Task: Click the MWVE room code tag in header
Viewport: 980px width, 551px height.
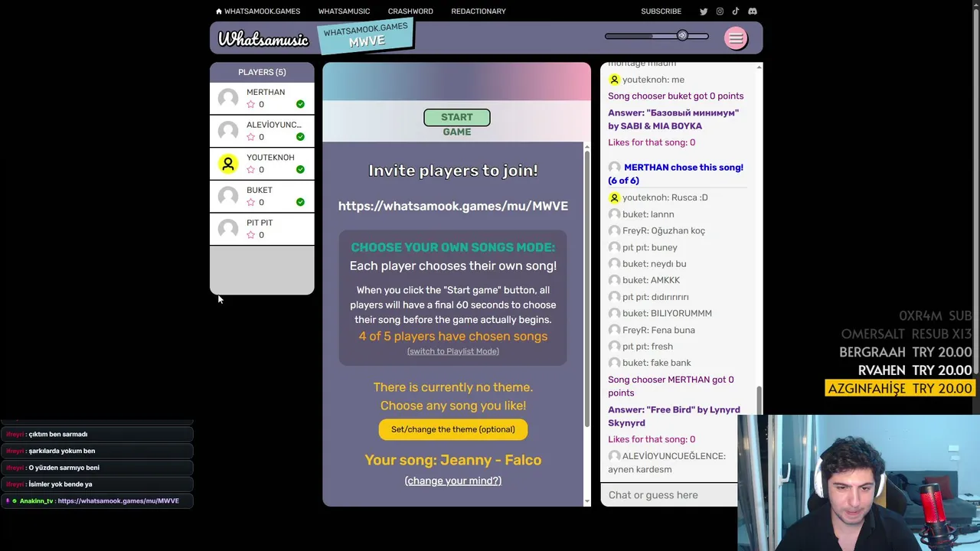Action: (x=366, y=36)
